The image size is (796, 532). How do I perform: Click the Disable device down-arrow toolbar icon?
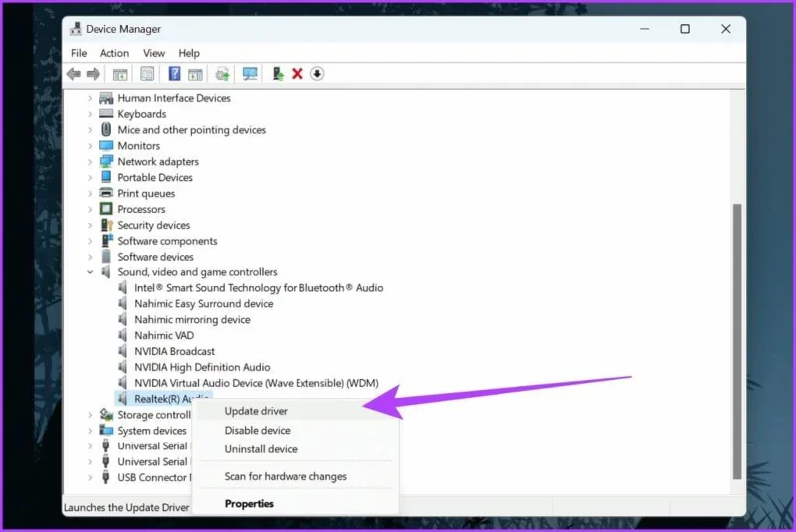317,74
